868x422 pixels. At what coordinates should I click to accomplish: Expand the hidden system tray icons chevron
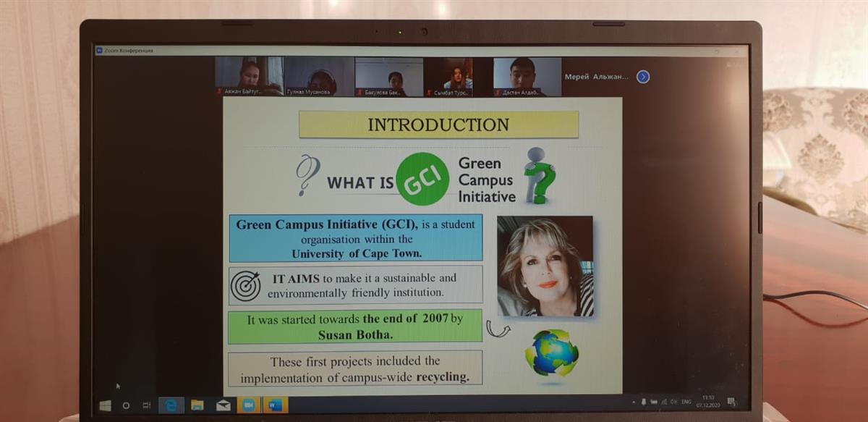(634, 402)
